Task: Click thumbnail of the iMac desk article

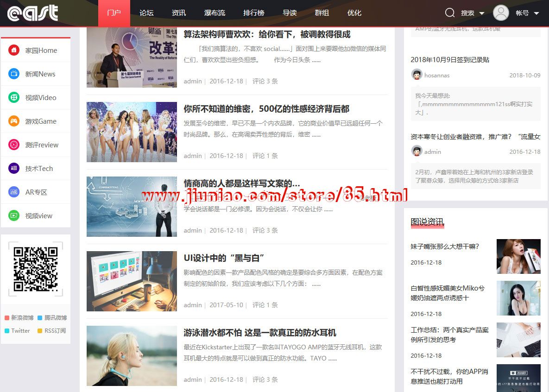Action: click(132, 281)
